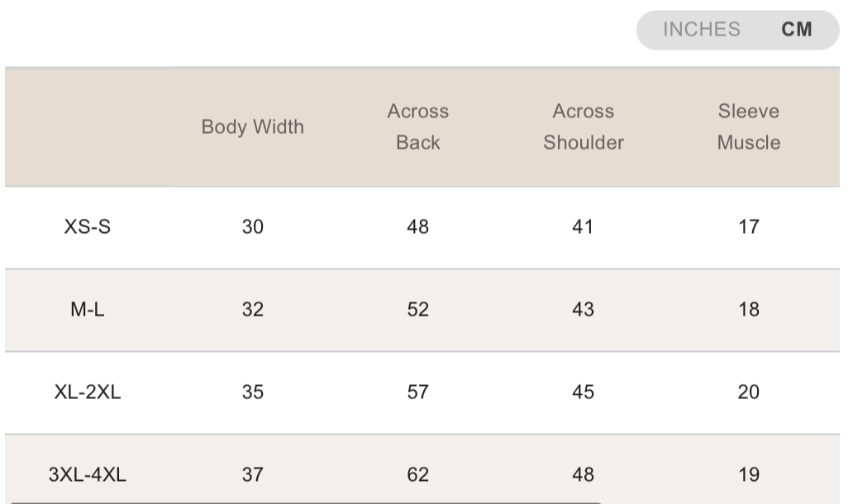
Task: Click the 3XL-4XL size row label
Action: point(88,475)
